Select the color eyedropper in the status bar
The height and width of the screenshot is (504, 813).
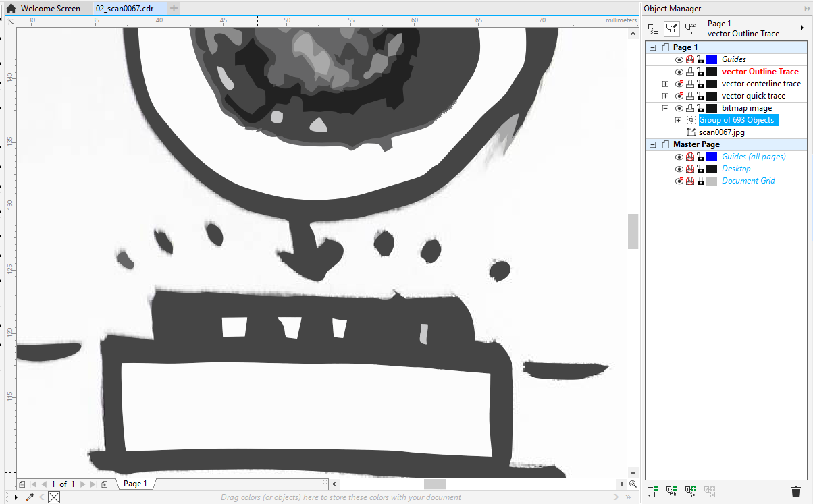[29, 497]
